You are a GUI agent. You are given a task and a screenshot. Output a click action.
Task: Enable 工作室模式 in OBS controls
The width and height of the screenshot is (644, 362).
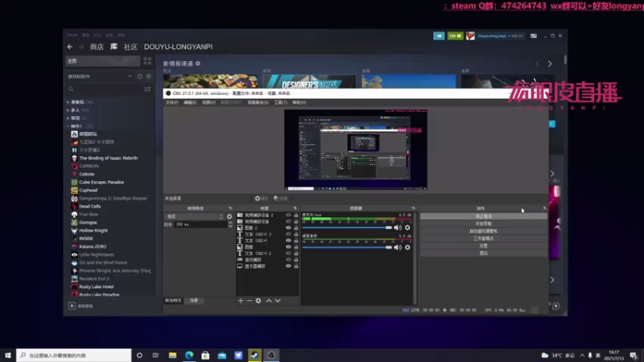click(x=484, y=238)
